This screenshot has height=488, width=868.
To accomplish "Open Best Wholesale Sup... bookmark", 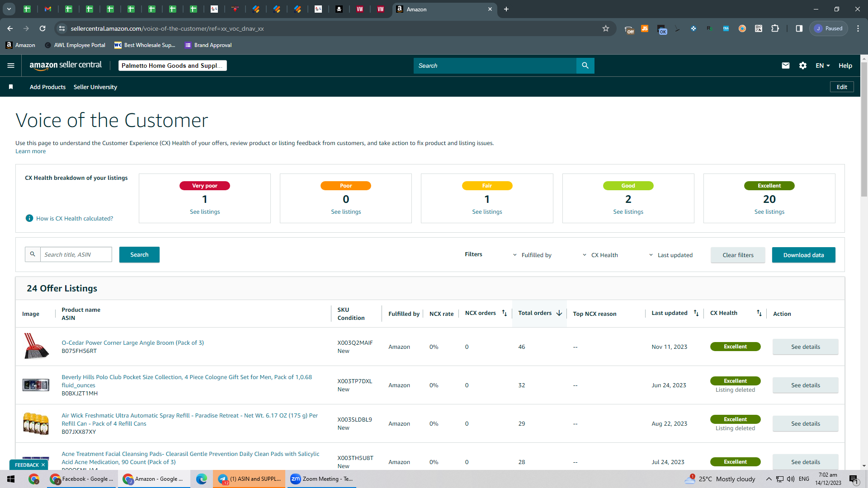I will click(x=145, y=45).
